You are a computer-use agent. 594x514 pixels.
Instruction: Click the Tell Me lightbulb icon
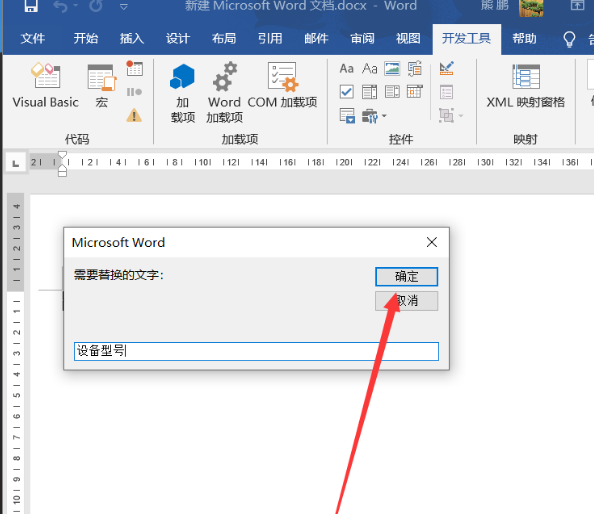(x=569, y=39)
